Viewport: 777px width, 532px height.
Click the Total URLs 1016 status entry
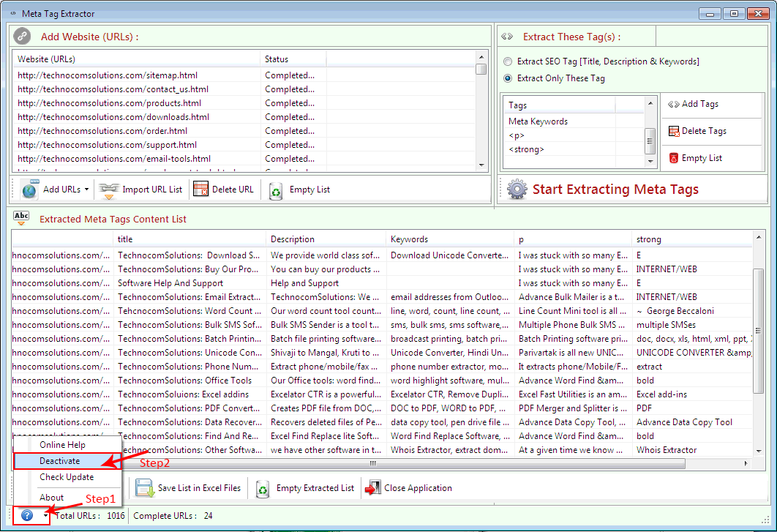pyautogui.click(x=90, y=516)
